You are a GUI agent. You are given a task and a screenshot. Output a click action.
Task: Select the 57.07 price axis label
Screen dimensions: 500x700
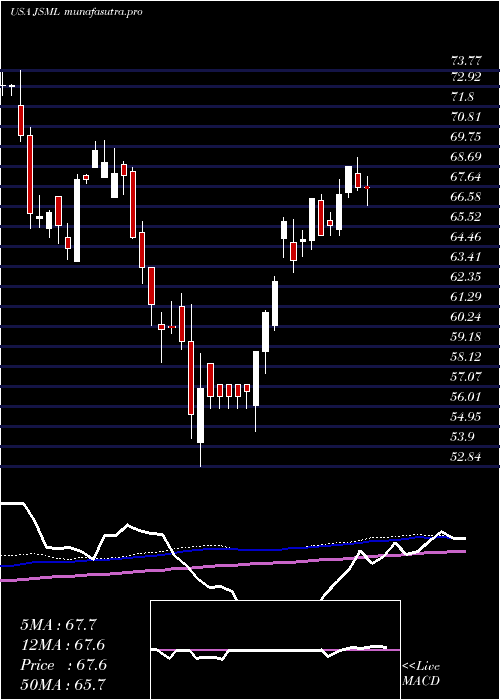[x=466, y=377]
